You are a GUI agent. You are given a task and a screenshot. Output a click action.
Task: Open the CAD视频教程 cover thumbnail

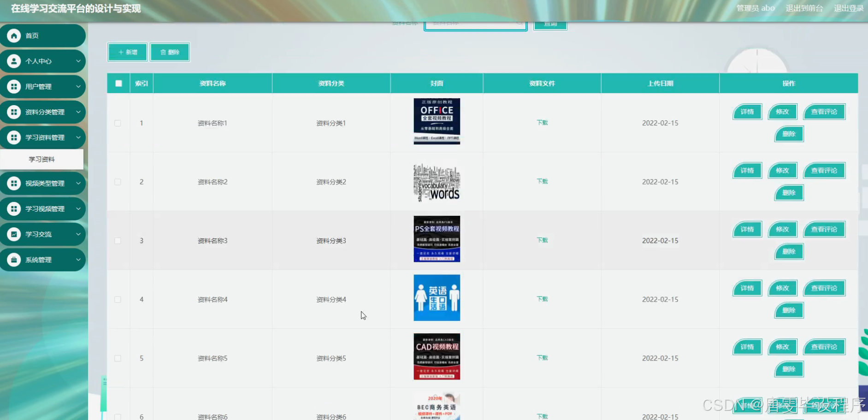(437, 356)
